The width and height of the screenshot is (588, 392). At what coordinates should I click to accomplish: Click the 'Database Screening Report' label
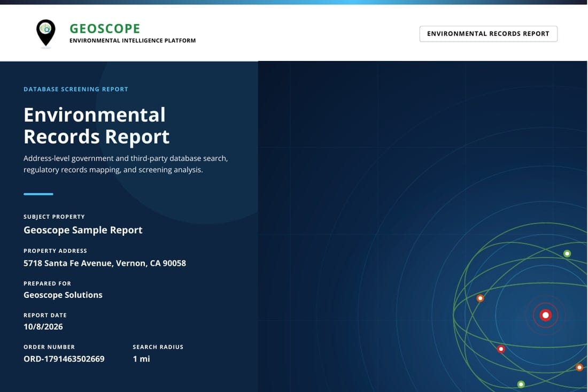coord(76,89)
